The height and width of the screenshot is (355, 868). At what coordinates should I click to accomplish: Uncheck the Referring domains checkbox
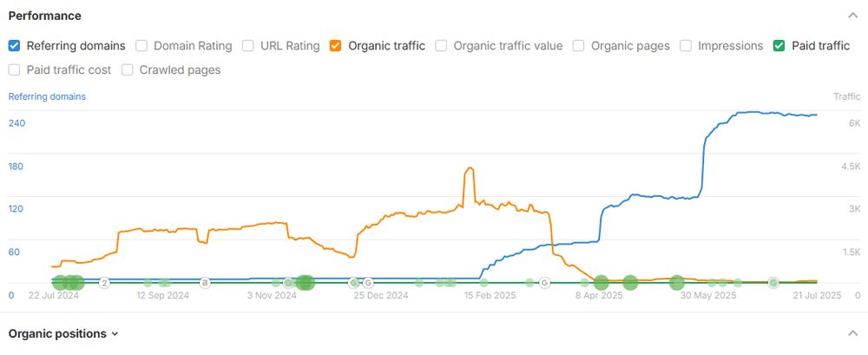[x=15, y=46]
